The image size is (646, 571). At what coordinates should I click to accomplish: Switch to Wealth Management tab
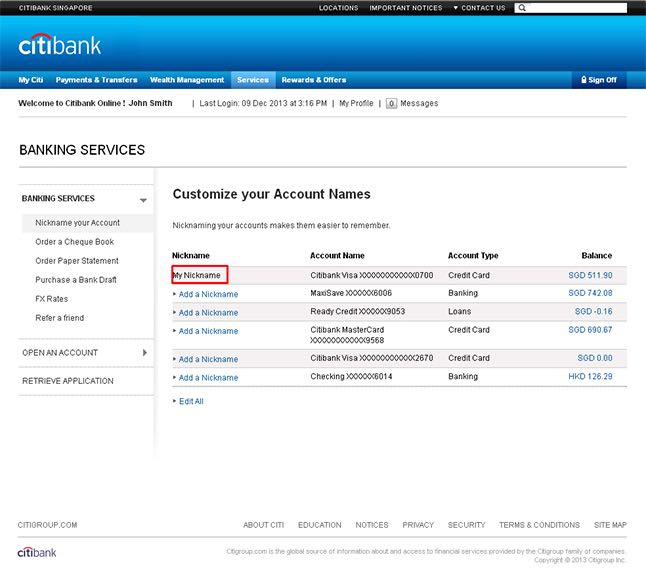pos(187,80)
